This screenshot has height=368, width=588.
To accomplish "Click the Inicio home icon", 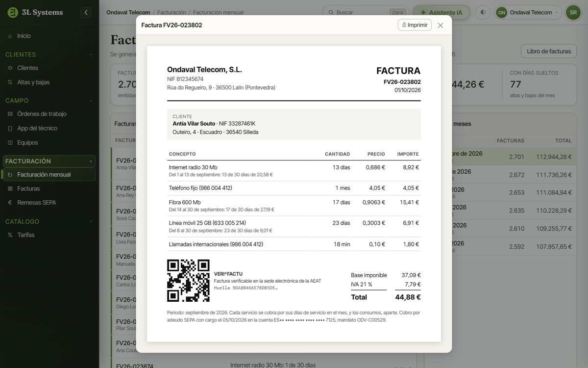I will (x=10, y=36).
